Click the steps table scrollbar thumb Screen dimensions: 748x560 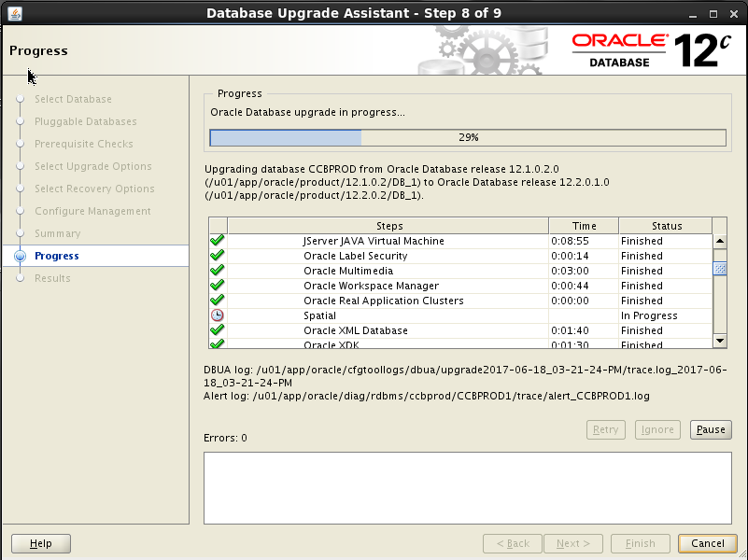pyautogui.click(x=720, y=268)
